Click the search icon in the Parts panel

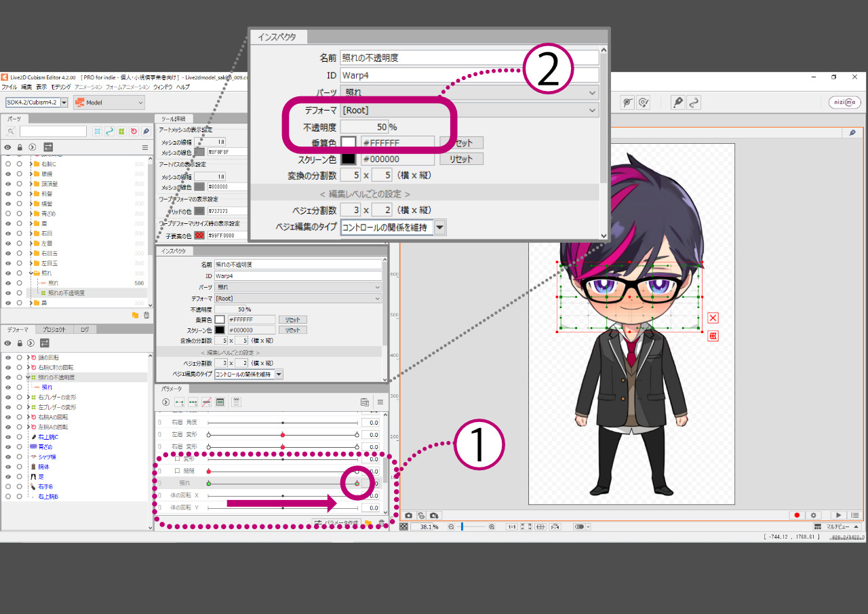coord(12,131)
